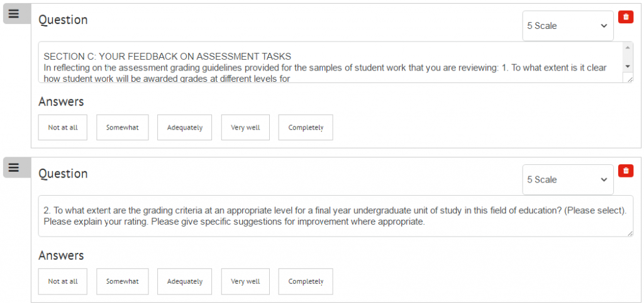This screenshot has width=644, height=304.
Task: Pick 'Adequately' answer in second question
Action: (184, 281)
